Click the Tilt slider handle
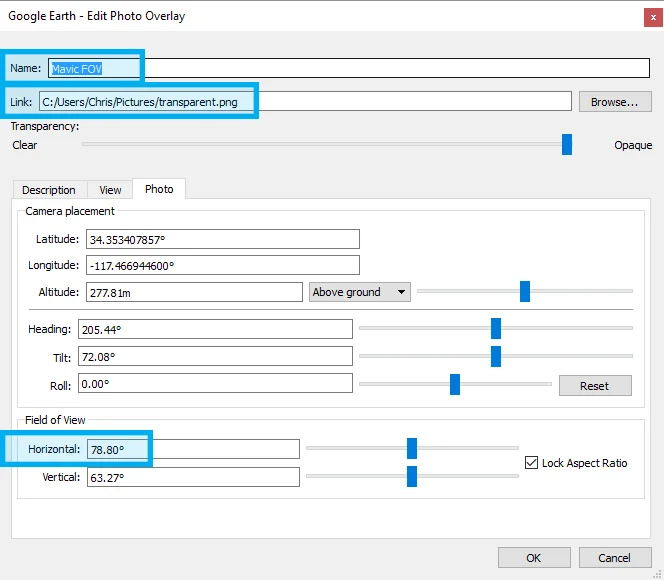Screen dimensions: 664x580 (x=496, y=356)
